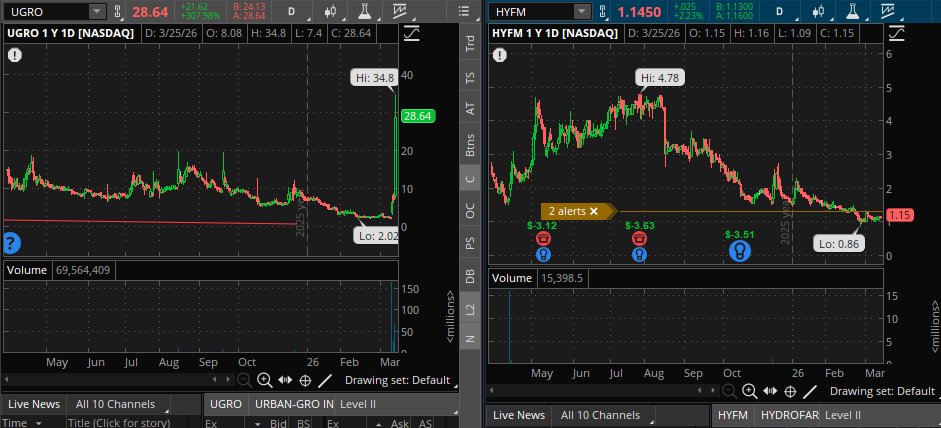
Task: Open Level II menu in UGRO panel
Action: (358, 404)
